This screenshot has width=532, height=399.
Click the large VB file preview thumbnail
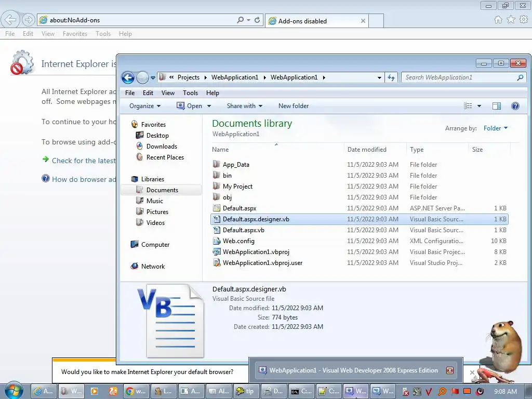(171, 321)
